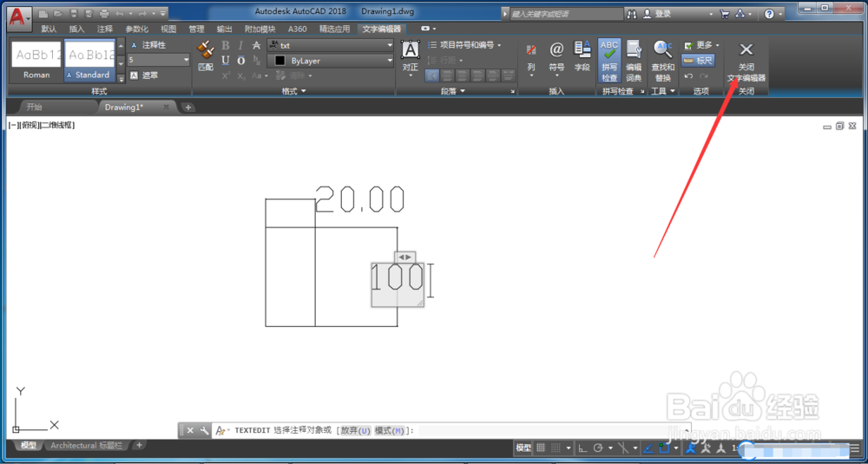Click the Plot printer quick-access icon
The image size is (868, 464).
tap(103, 13)
